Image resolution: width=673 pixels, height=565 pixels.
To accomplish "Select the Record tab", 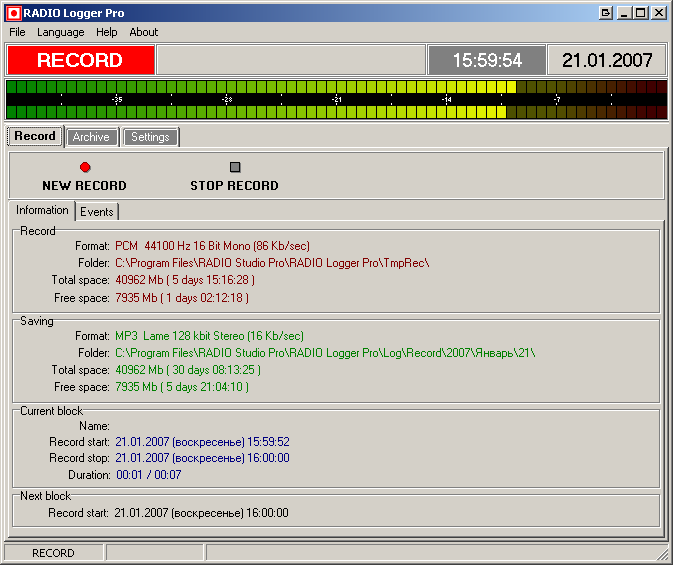I will point(35,136).
